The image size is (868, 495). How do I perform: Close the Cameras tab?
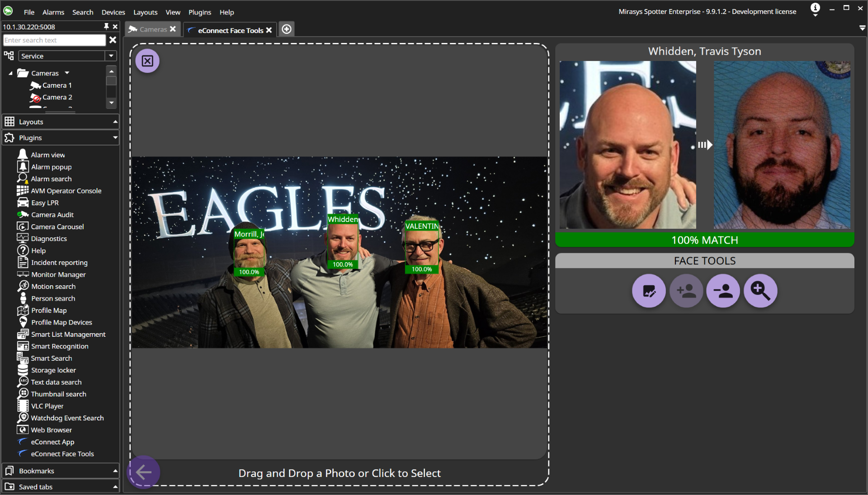pyautogui.click(x=173, y=29)
